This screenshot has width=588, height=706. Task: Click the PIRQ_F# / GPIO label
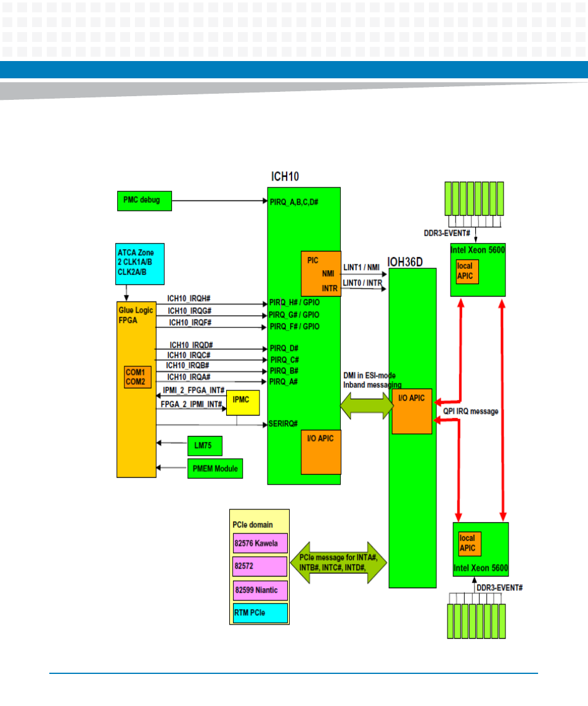pos(295,326)
